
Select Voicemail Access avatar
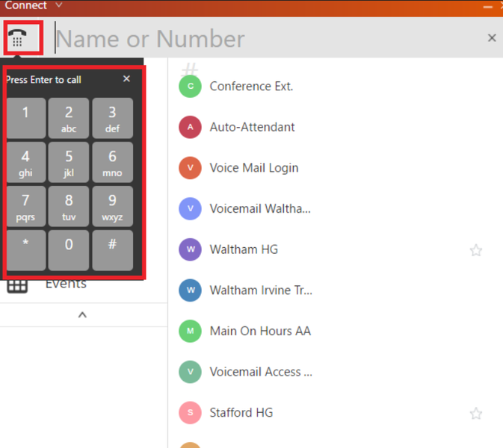click(x=191, y=372)
